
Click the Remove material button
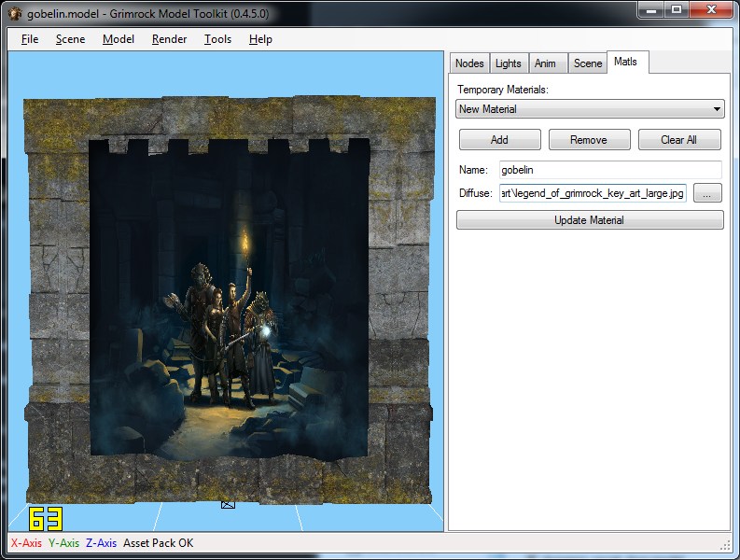(x=589, y=140)
